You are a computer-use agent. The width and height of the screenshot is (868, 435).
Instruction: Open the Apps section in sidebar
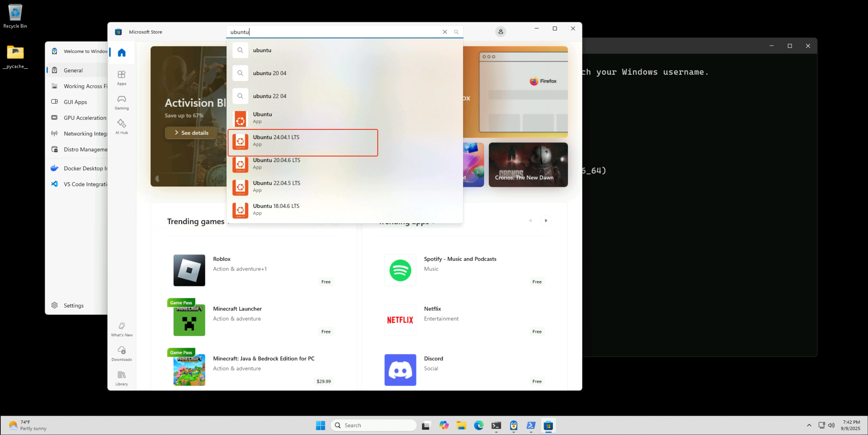pyautogui.click(x=122, y=78)
